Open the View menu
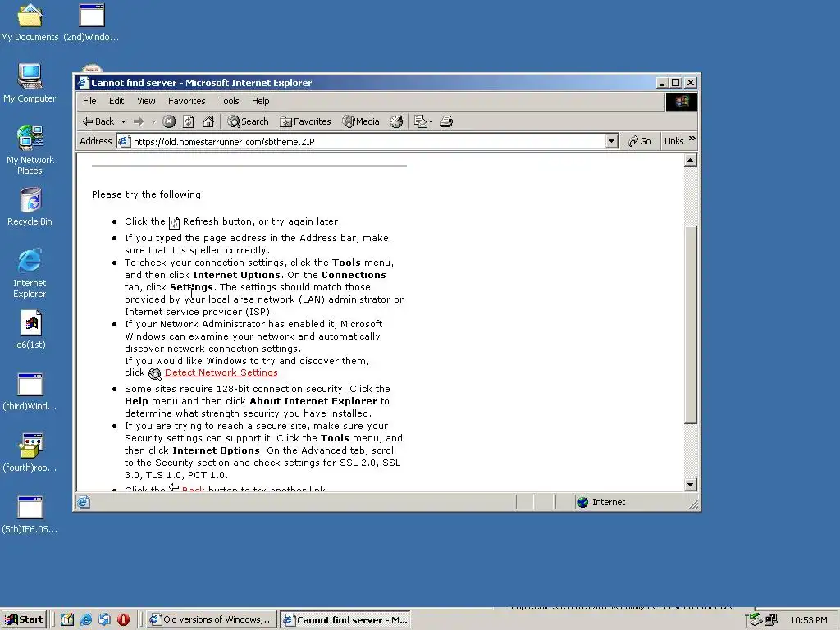This screenshot has width=840, height=630. click(x=146, y=101)
